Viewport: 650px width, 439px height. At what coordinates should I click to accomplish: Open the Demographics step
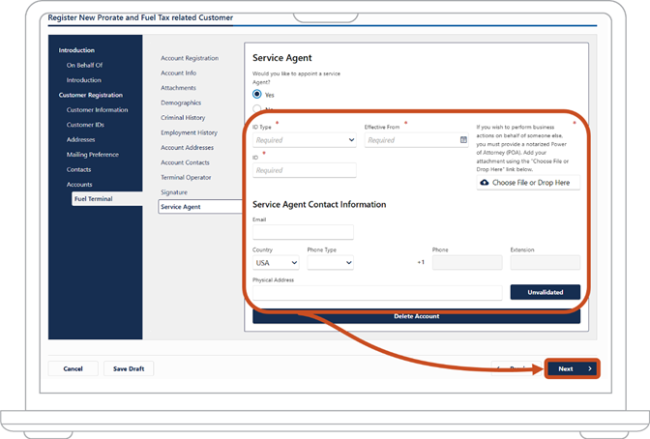point(181,103)
